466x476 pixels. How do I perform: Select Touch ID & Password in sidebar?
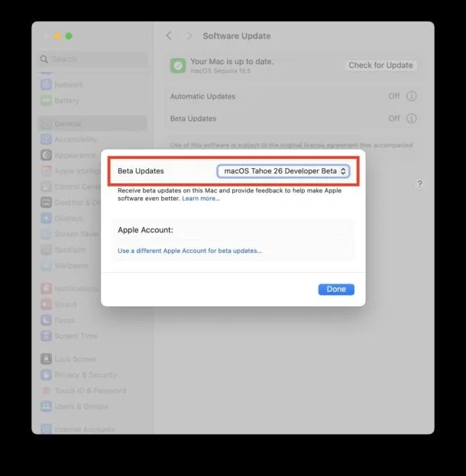coord(83,390)
